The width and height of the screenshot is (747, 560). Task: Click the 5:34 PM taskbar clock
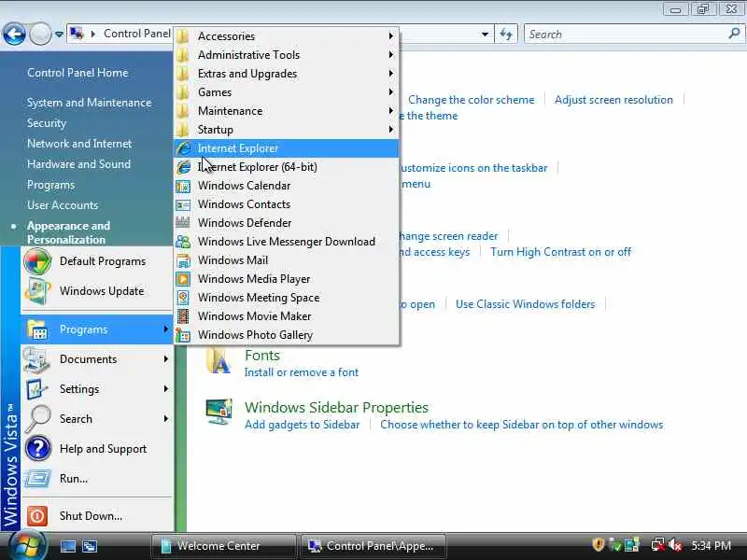(711, 546)
